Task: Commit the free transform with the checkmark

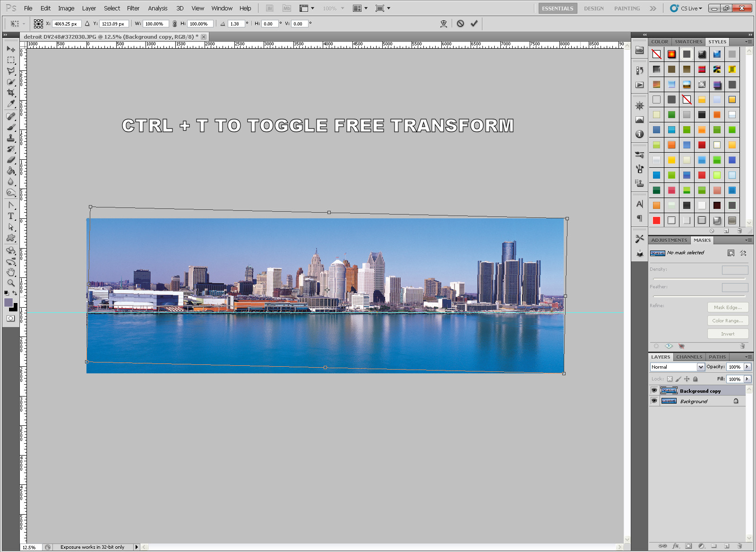Action: [x=474, y=24]
